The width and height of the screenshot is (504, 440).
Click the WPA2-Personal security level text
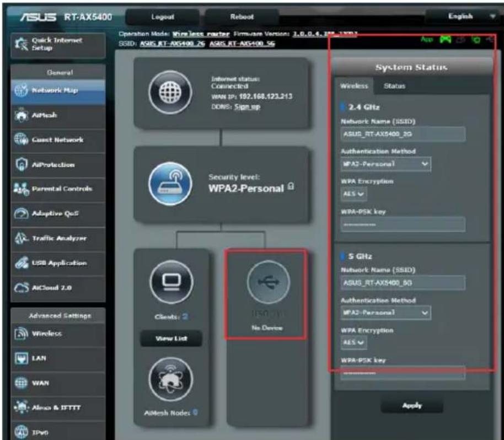(x=246, y=189)
